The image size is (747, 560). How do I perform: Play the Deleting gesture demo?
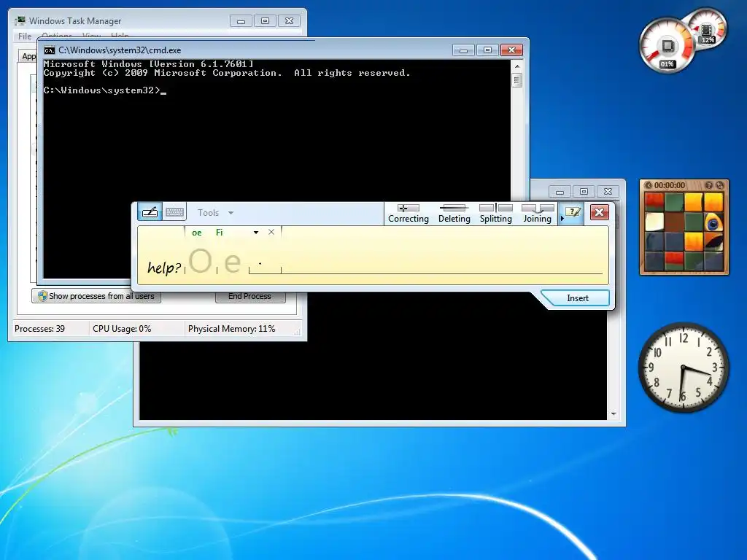pyautogui.click(x=454, y=214)
